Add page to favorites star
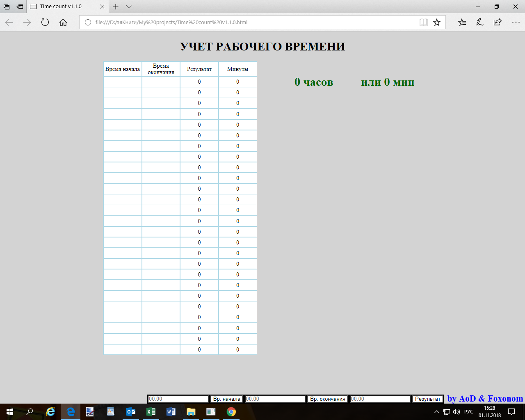This screenshot has height=420, width=525. (437, 23)
